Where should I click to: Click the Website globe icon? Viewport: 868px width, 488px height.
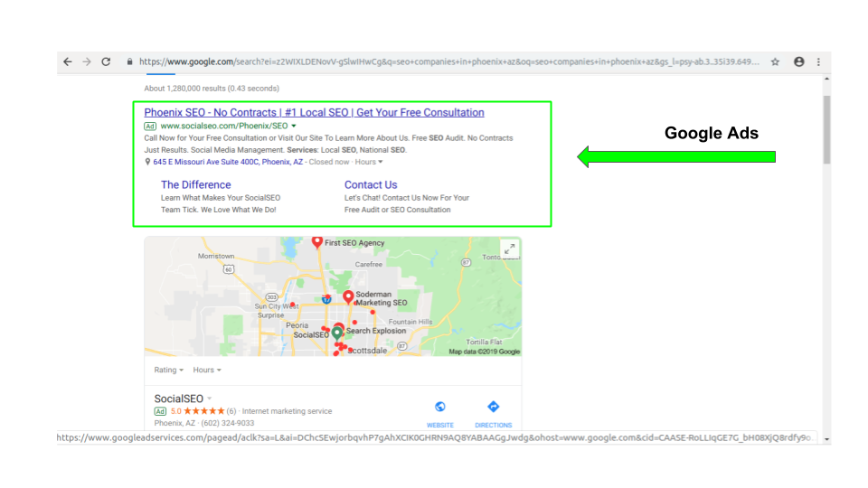(440, 408)
